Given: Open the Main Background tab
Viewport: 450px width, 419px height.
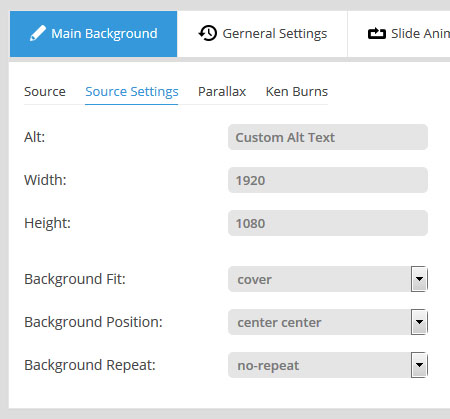Looking at the screenshot, I should pyautogui.click(x=93, y=34).
